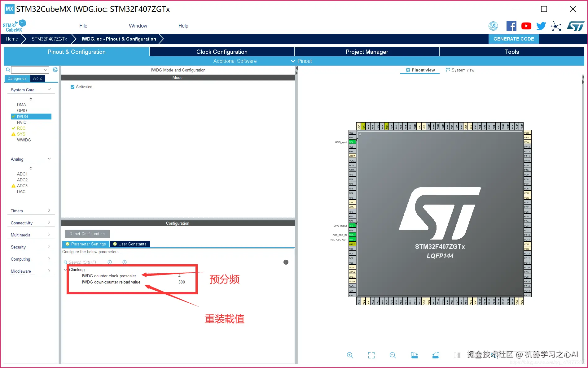Screen dimensions: 588x368
Task: Collapse the Analog category
Action: tap(49, 159)
